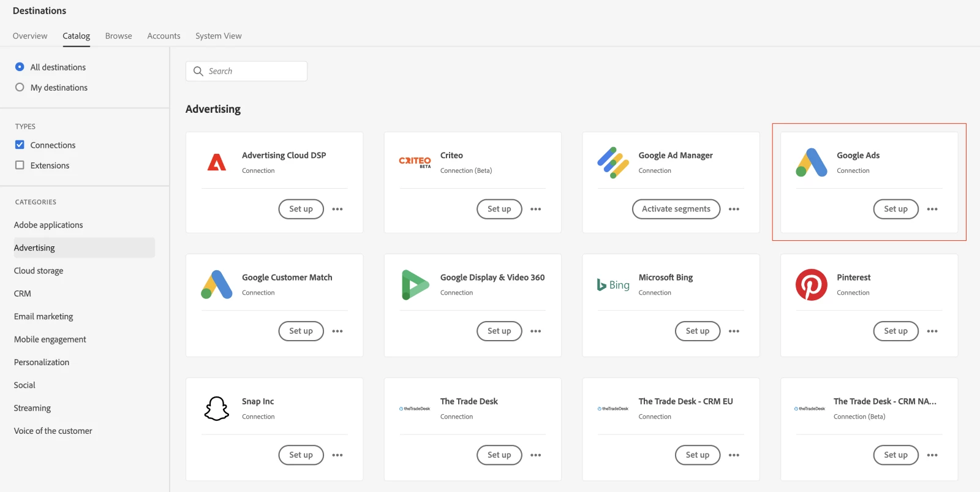The height and width of the screenshot is (492, 980).
Task: Select the Advertising category in sidebar
Action: [x=84, y=248]
